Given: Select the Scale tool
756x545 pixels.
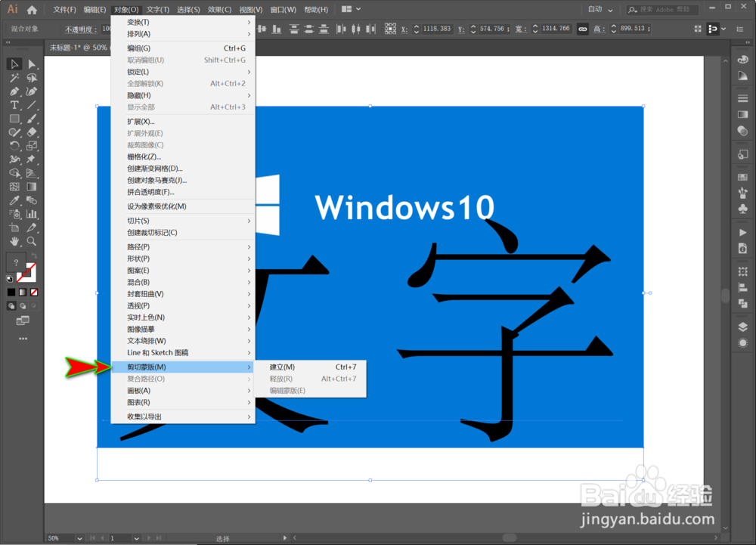Looking at the screenshot, I should (32, 146).
